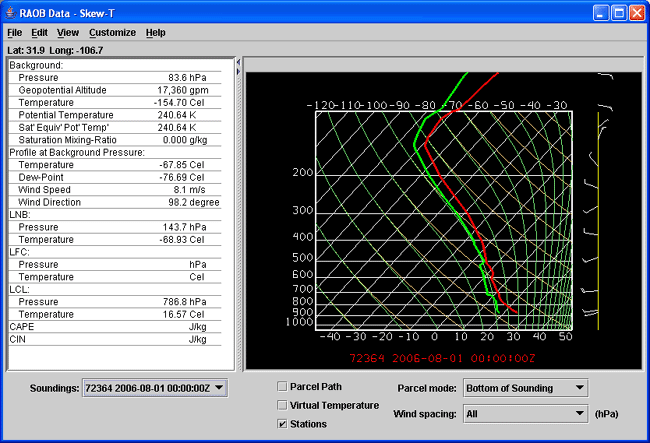Open the View menu

pos(67,32)
